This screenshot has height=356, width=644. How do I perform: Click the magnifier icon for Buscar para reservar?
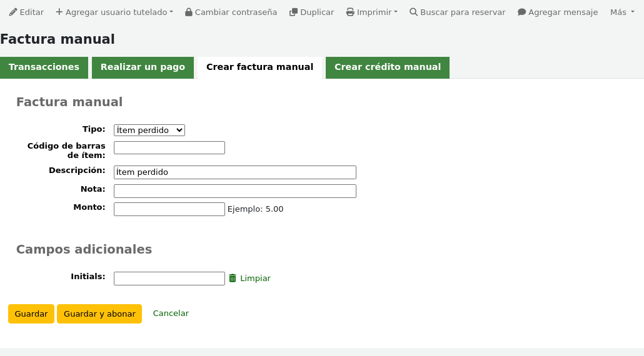(x=413, y=12)
